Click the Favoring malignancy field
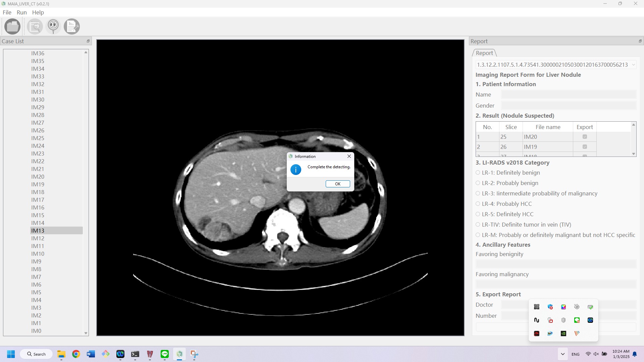This screenshot has width=644, height=362. 556,284
